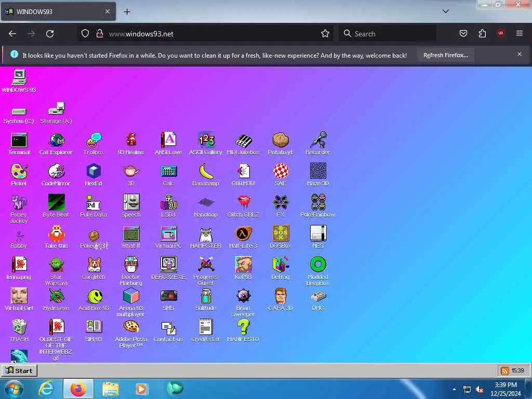Select the WINDOWS93 browser tab

(x=58, y=11)
